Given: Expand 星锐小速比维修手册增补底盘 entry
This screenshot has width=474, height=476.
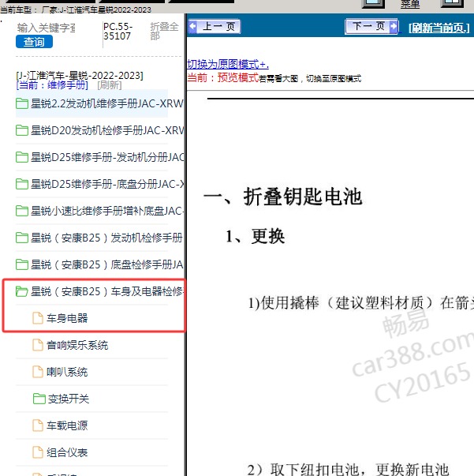Looking at the screenshot, I should (107, 211).
